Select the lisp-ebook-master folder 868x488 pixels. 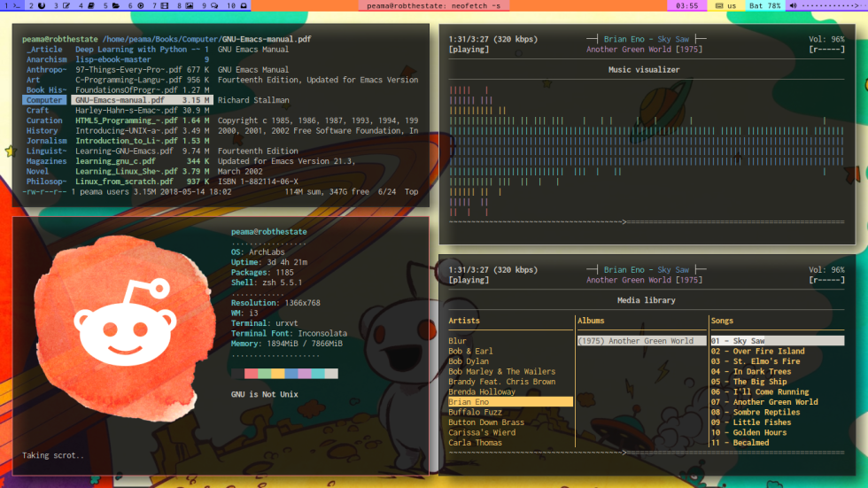(x=113, y=59)
